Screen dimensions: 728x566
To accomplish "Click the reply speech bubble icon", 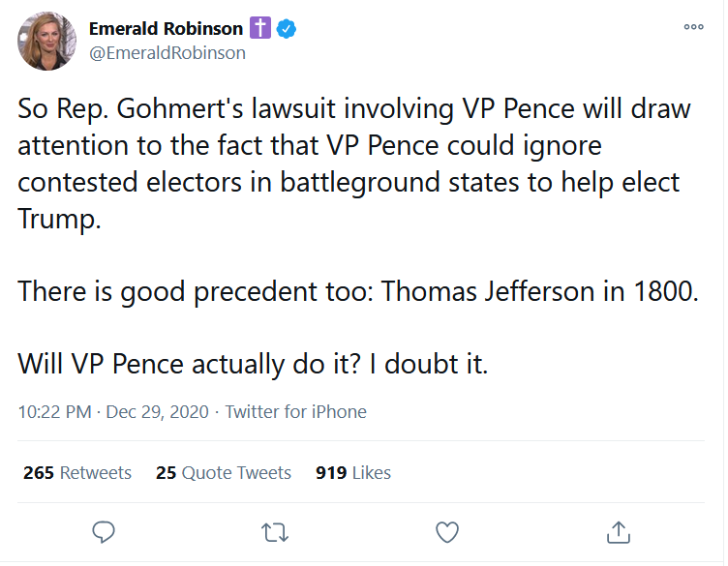I will tap(103, 532).
